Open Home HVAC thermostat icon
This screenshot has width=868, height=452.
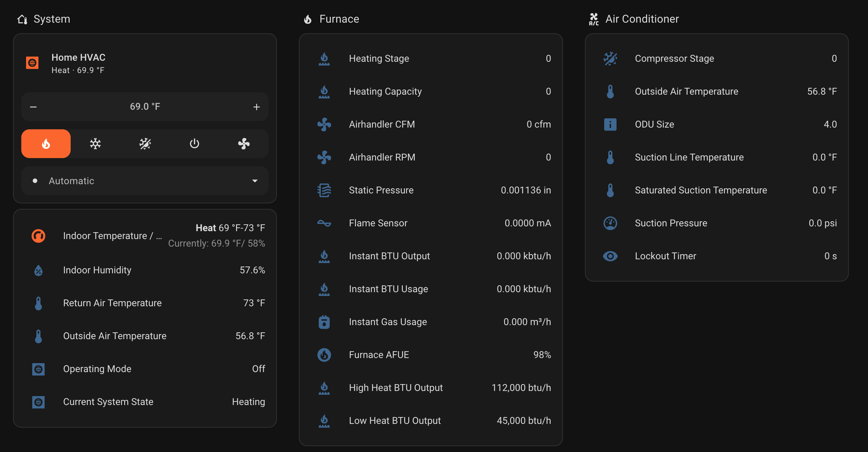pyautogui.click(x=32, y=63)
